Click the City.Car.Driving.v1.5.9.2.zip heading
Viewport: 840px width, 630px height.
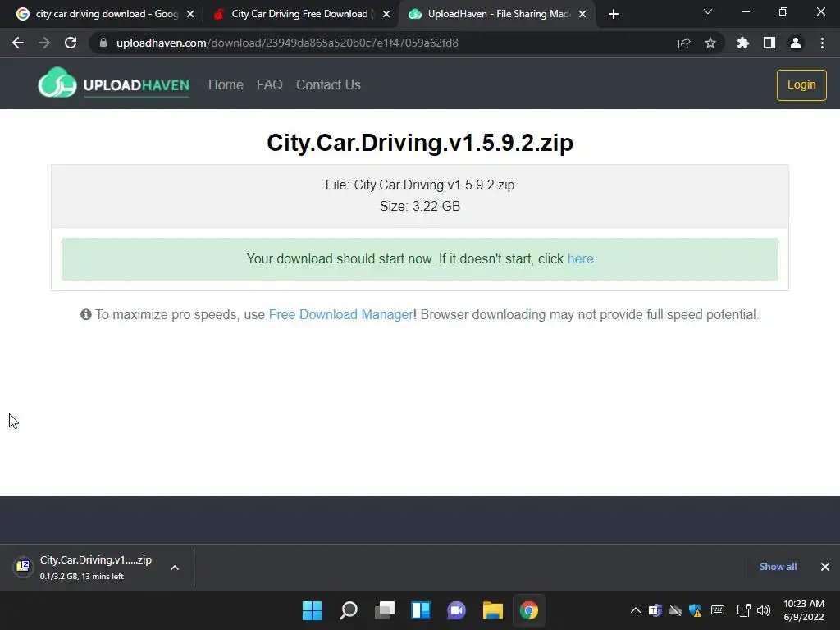tap(420, 143)
